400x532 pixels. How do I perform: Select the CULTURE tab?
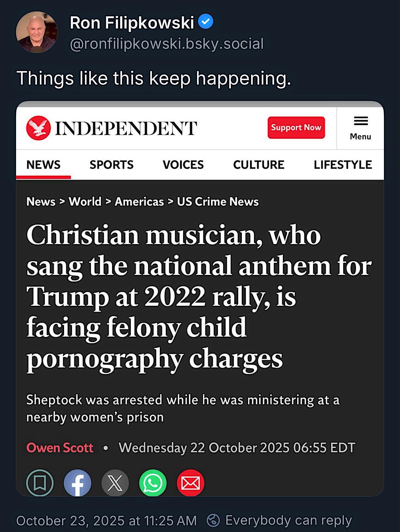259,165
